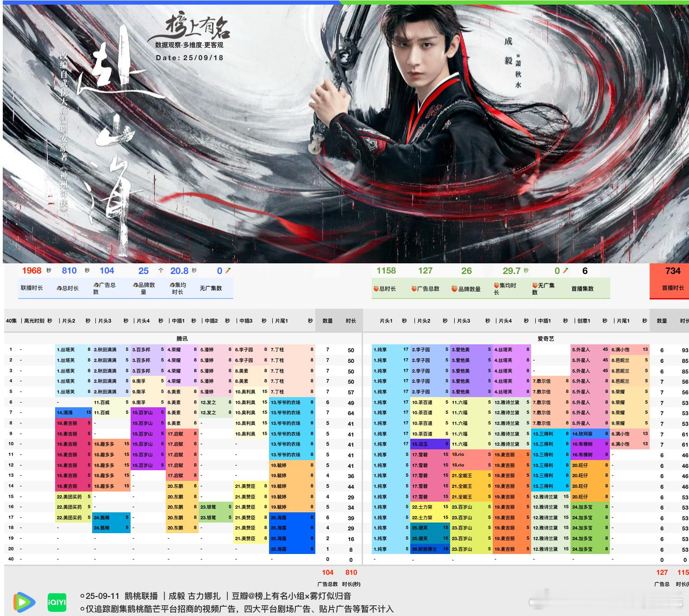Click the 赴山海 poster banner image
This screenshot has width=689, height=616.
345,134
